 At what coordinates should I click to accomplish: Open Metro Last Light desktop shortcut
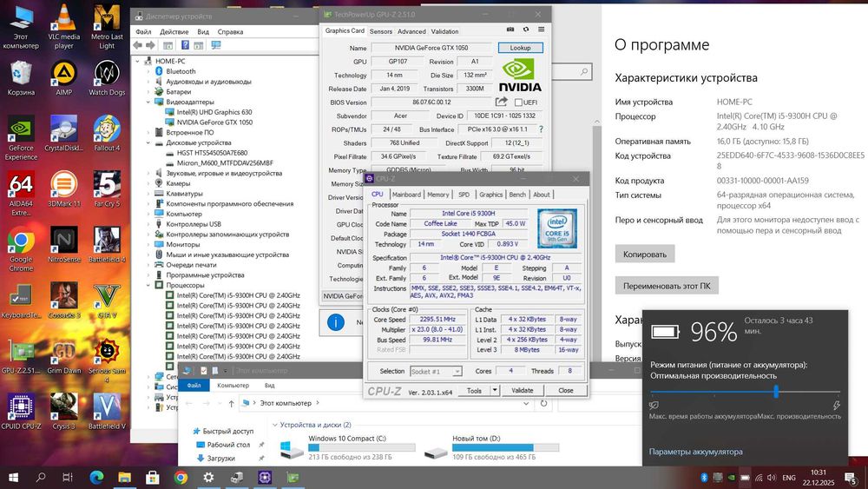pyautogui.click(x=107, y=27)
